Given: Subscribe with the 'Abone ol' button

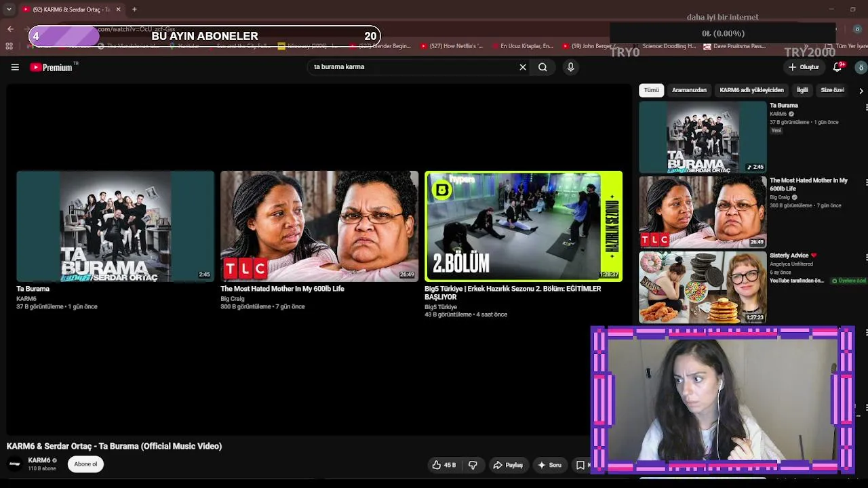Looking at the screenshot, I should coord(85,464).
